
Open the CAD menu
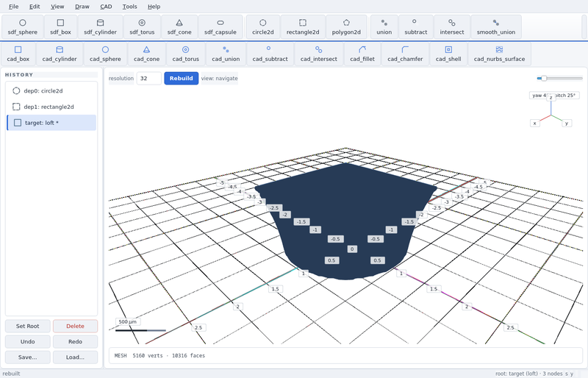tap(106, 7)
